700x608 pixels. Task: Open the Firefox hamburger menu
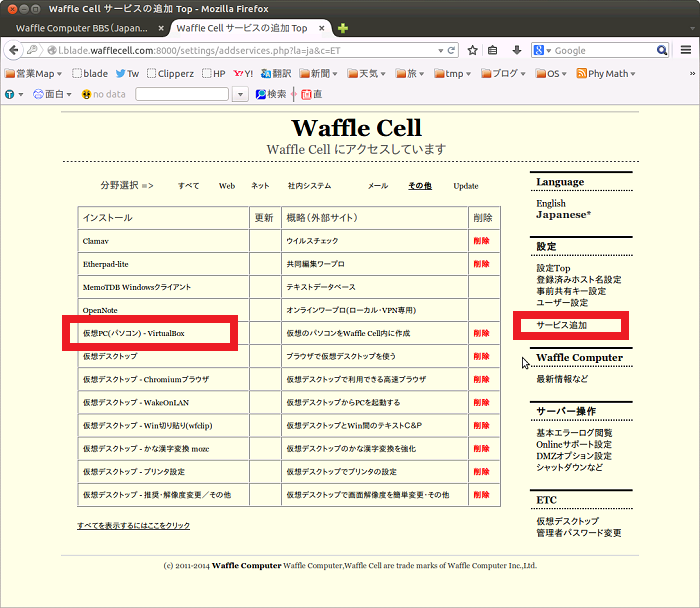(x=686, y=50)
